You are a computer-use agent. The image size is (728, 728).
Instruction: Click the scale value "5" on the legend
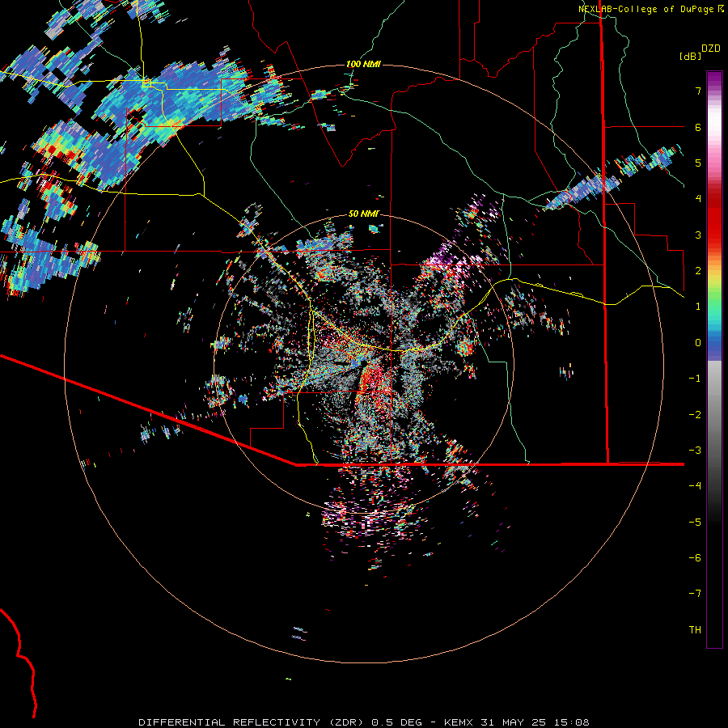coord(698,163)
